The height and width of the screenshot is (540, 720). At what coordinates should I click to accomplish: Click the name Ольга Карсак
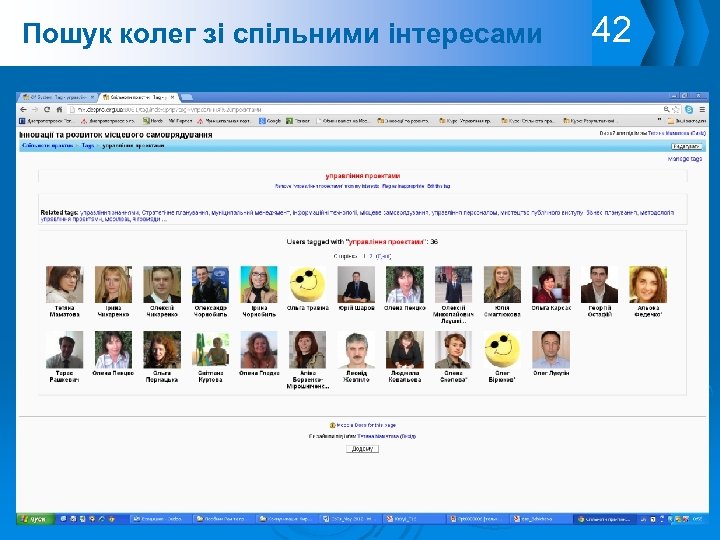(x=551, y=308)
